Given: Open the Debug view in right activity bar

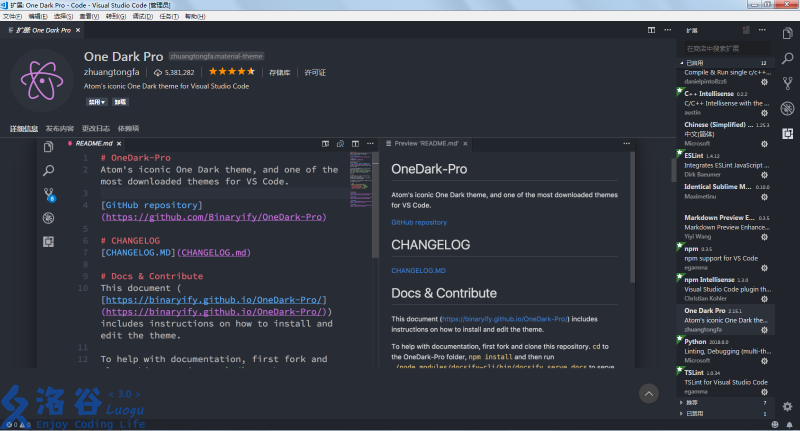Looking at the screenshot, I should pos(787,108).
